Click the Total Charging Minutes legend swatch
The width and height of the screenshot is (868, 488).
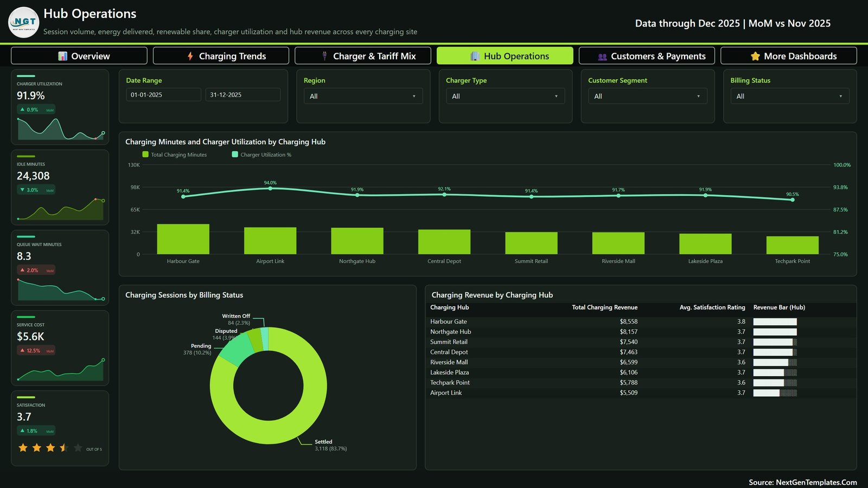[145, 155]
